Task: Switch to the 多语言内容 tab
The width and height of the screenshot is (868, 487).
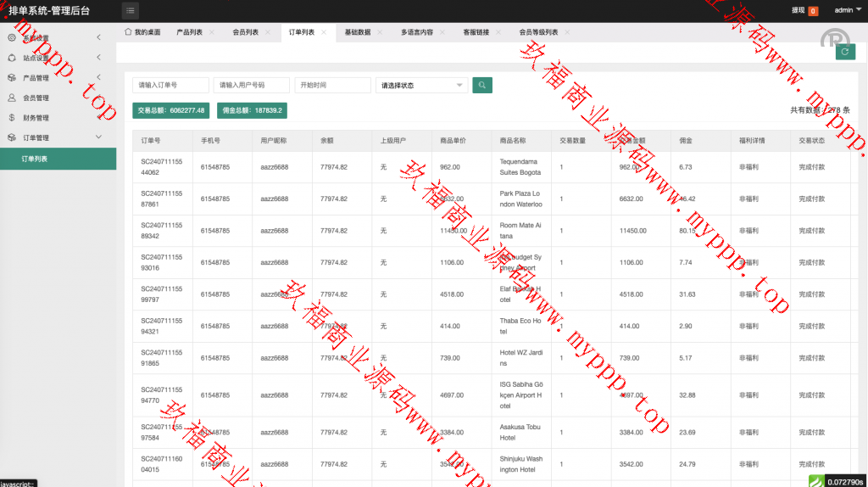Action: (x=417, y=32)
